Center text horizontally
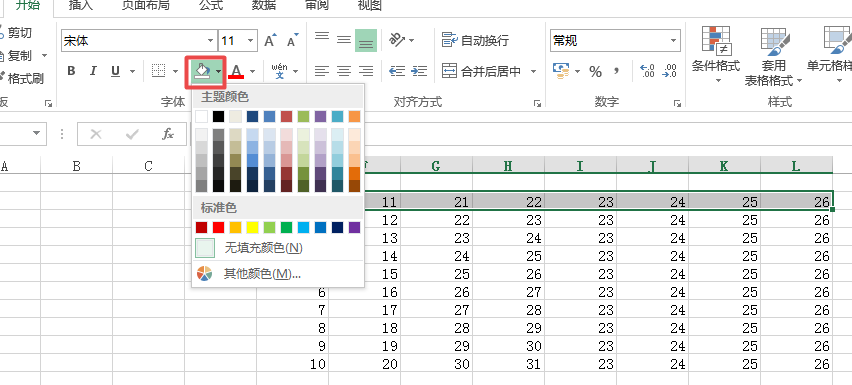The height and width of the screenshot is (385, 852). pyautogui.click(x=343, y=71)
